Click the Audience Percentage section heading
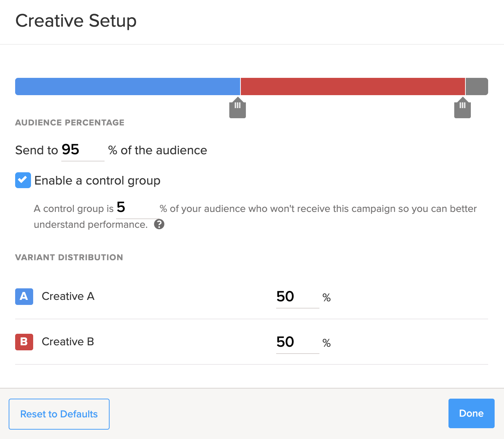This screenshot has width=504, height=439. 70,123
